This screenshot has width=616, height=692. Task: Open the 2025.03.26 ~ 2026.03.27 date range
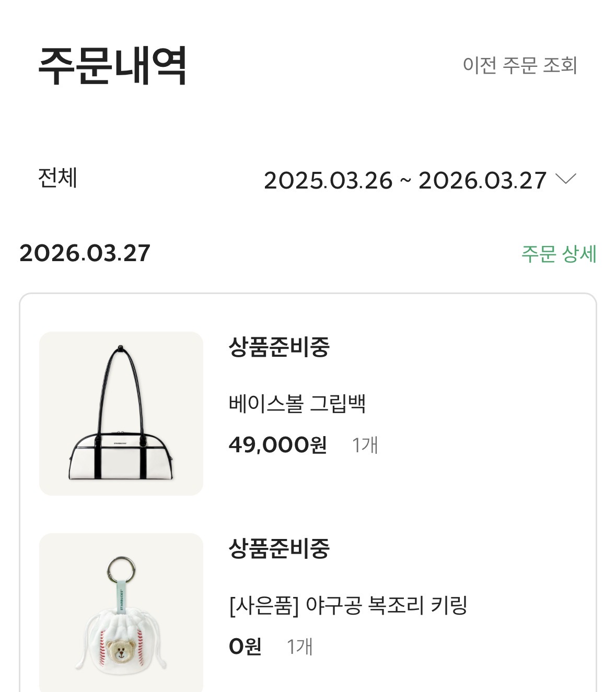[x=405, y=181]
